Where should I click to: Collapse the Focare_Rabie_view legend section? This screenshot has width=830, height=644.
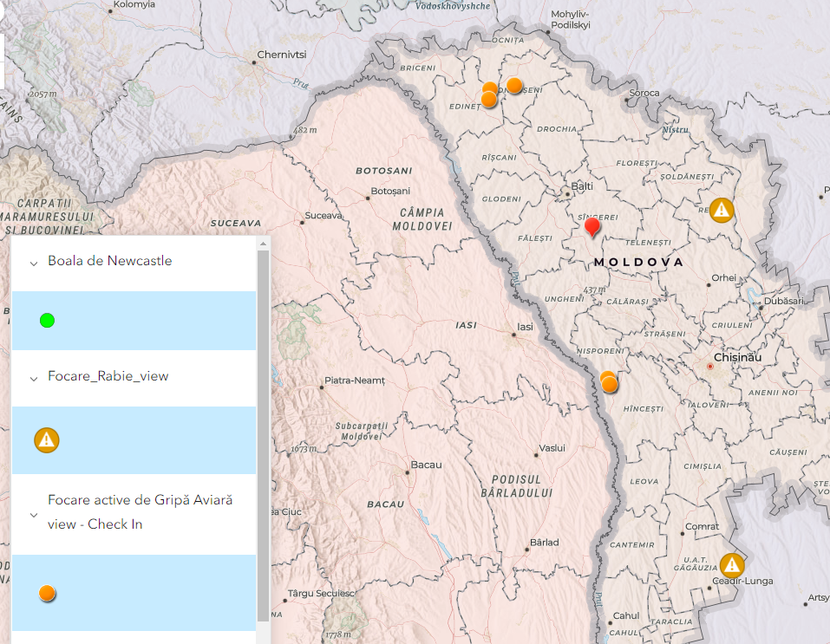pyautogui.click(x=33, y=377)
